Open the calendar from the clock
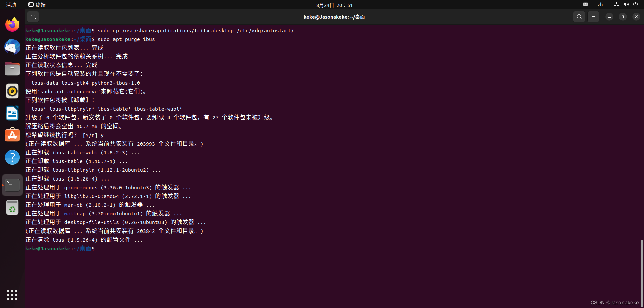 coord(334,5)
